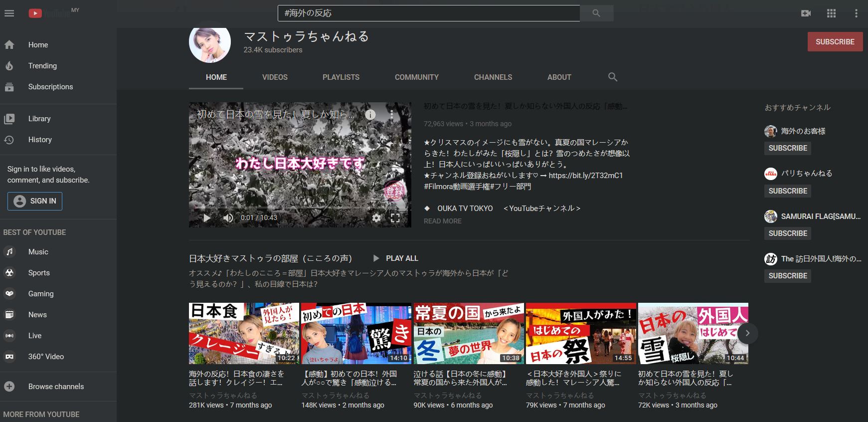
Task: Click the video info (i) icon
Action: tap(370, 115)
